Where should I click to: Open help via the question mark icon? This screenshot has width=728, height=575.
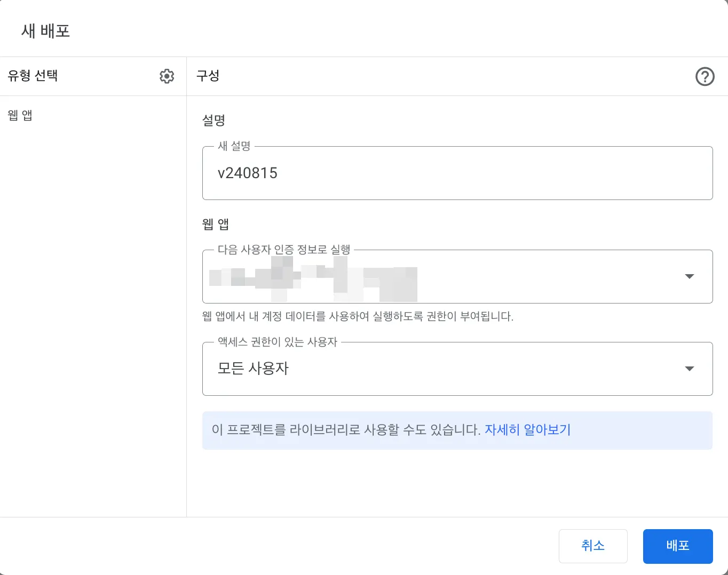click(705, 77)
